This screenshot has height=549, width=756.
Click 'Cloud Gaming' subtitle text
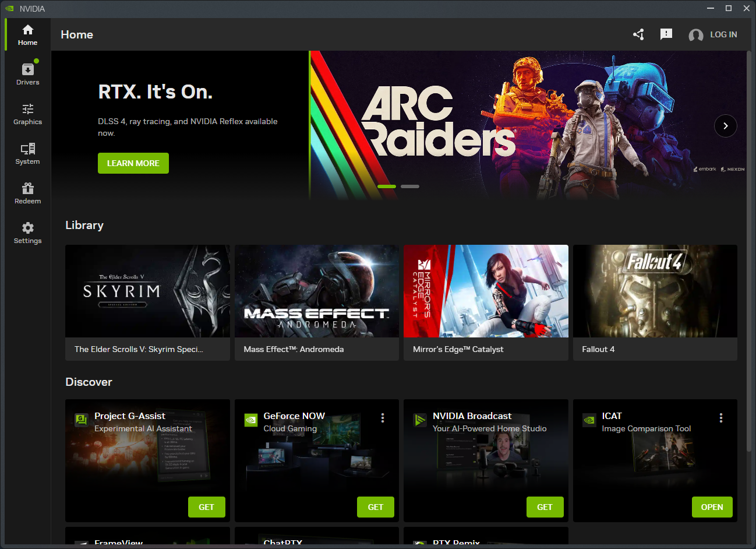pos(290,428)
